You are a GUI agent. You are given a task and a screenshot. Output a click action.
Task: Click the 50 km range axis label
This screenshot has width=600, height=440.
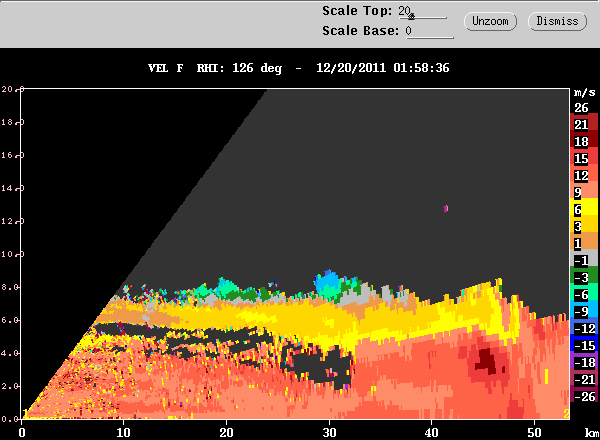coord(534,433)
